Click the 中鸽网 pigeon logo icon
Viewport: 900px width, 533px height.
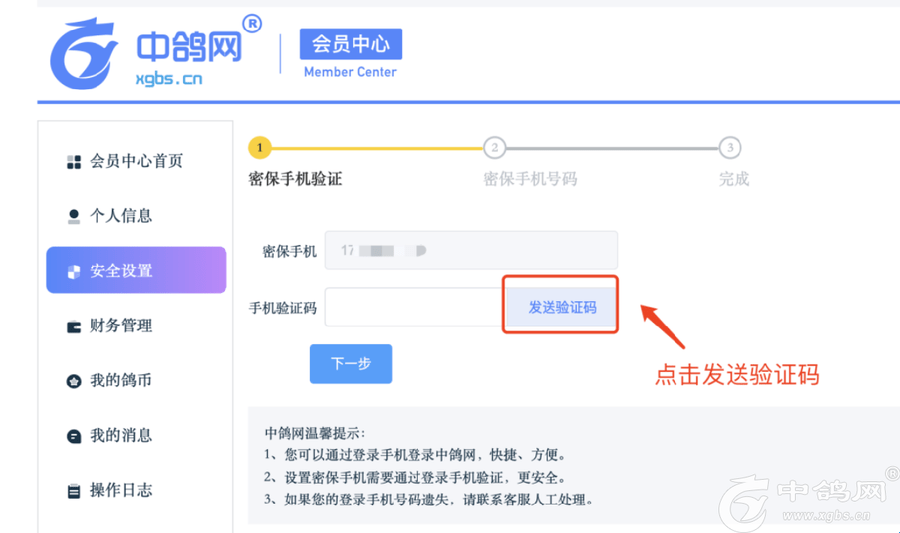[83, 53]
